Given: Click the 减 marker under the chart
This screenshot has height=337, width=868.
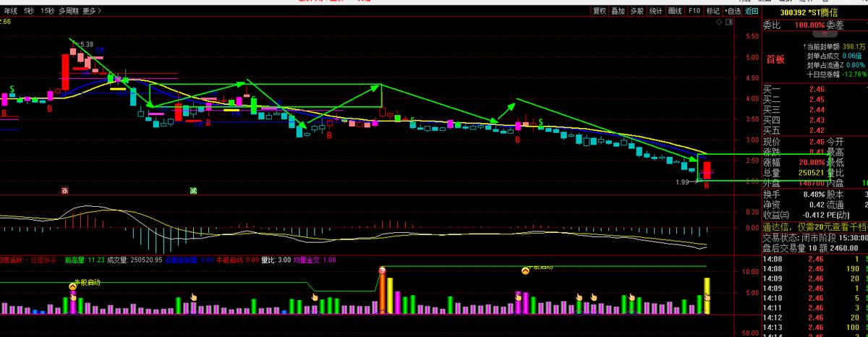Looking at the screenshot, I should (x=193, y=190).
